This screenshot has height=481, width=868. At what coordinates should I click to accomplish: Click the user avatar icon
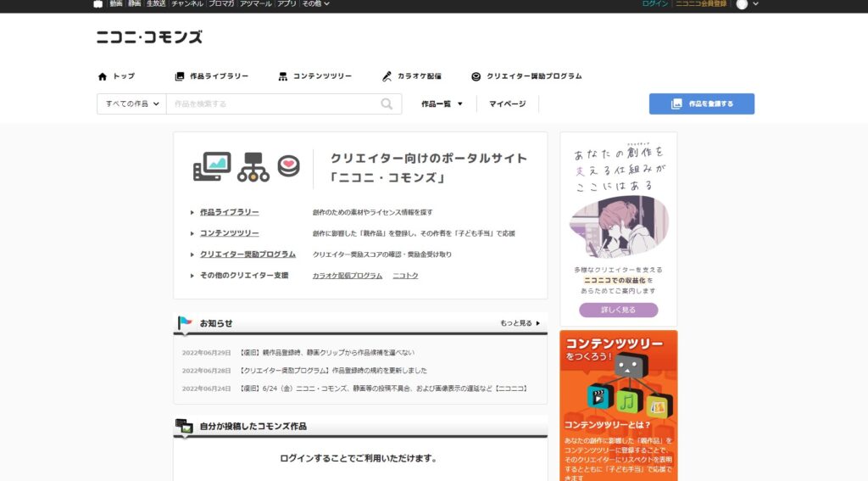click(x=742, y=4)
